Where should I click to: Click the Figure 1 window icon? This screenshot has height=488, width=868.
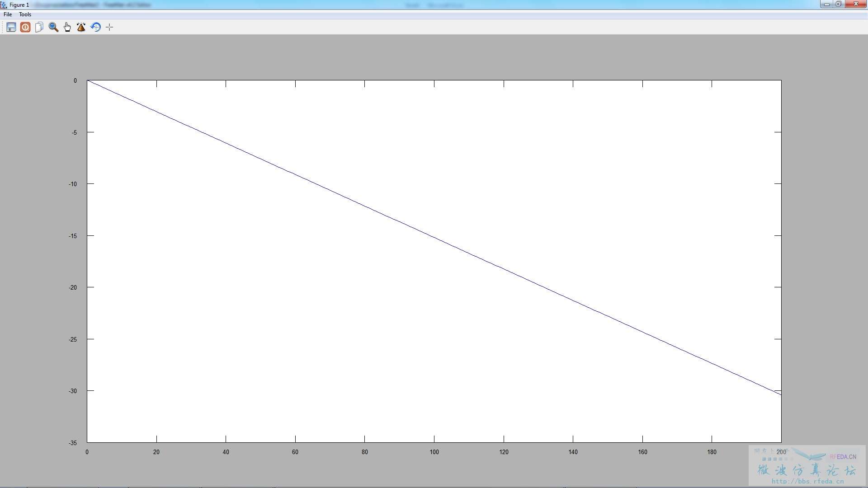(4, 5)
